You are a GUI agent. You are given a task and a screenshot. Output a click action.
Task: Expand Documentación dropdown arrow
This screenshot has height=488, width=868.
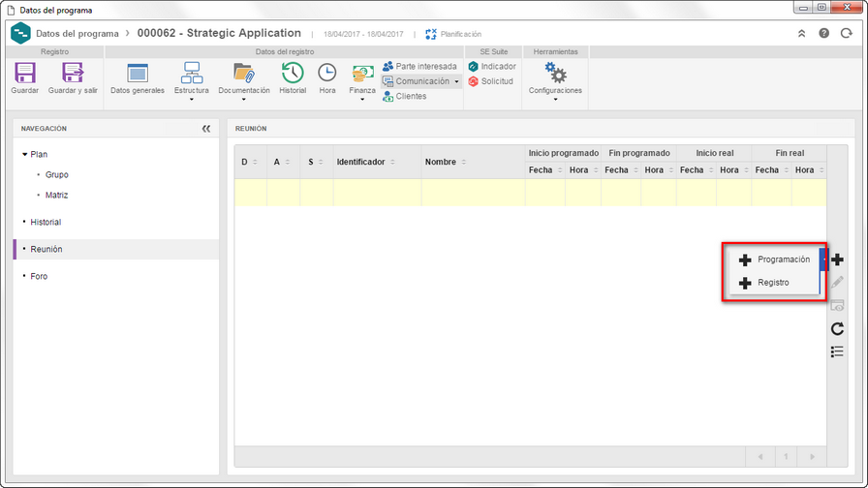(243, 100)
